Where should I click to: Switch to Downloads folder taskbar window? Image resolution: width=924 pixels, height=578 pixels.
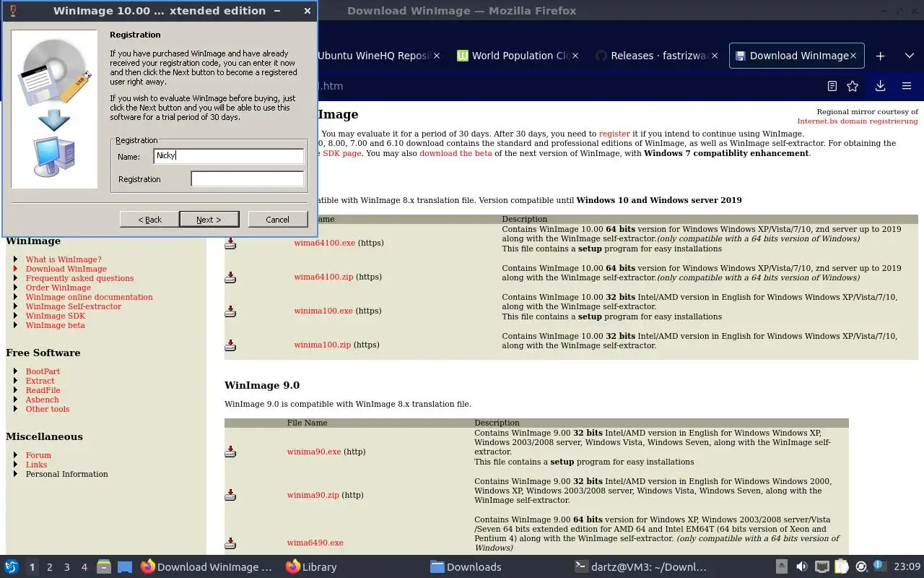466,567
